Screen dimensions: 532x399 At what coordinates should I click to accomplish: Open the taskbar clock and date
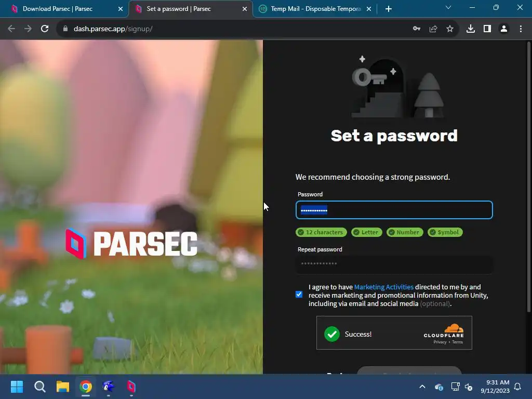point(495,387)
